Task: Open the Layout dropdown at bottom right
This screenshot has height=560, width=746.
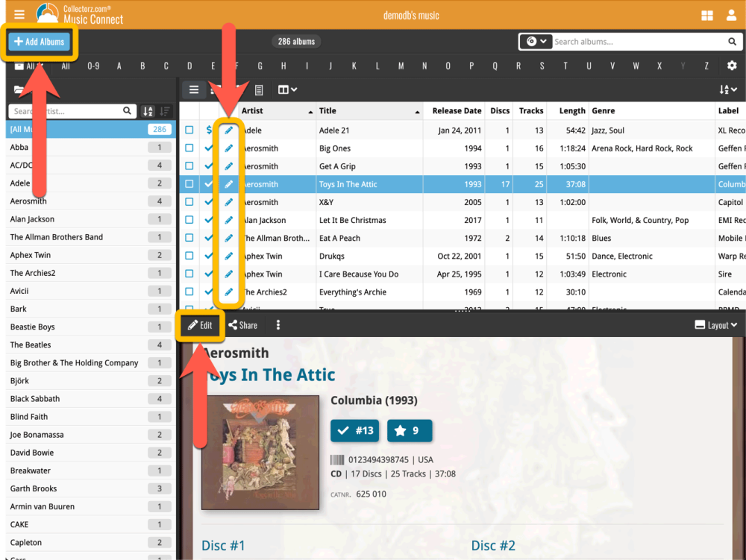Action: coord(714,324)
